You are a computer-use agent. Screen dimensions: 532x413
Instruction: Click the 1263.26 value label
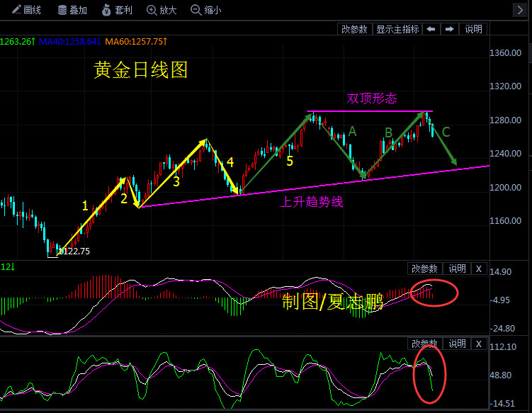(x=17, y=42)
